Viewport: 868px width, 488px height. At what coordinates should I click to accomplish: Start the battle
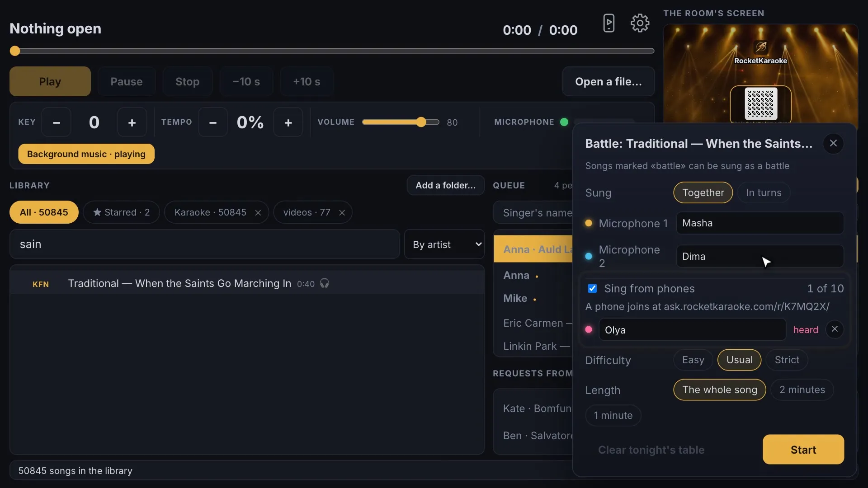tap(803, 450)
